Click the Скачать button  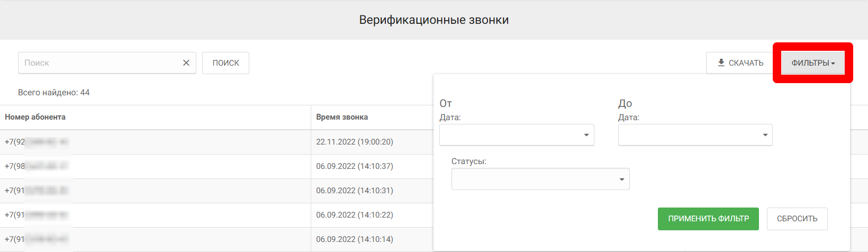740,63
